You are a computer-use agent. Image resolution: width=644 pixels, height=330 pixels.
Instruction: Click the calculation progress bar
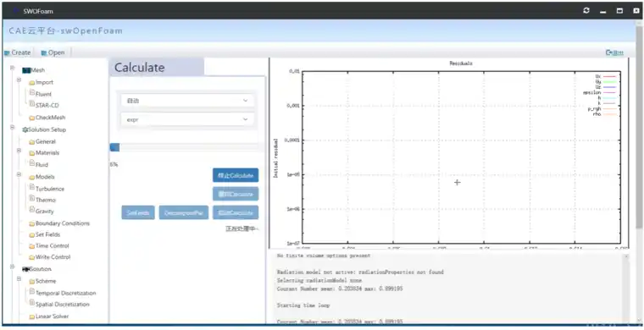[x=187, y=147]
